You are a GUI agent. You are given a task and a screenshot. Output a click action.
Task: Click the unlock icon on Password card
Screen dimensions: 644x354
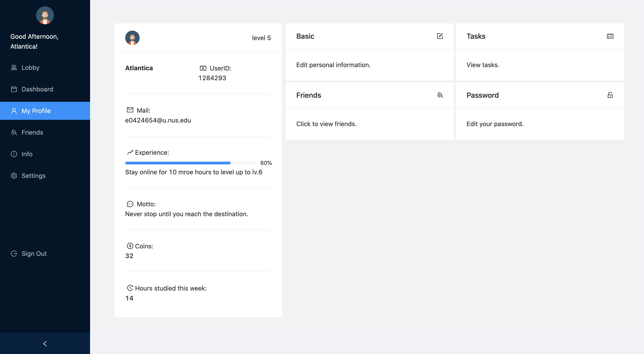(x=610, y=95)
